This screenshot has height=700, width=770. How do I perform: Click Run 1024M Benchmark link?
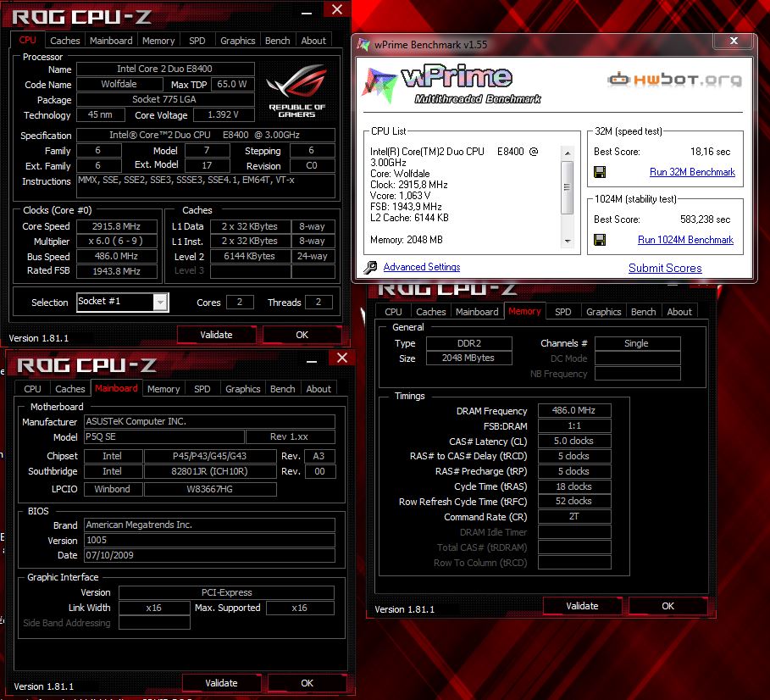(685, 240)
